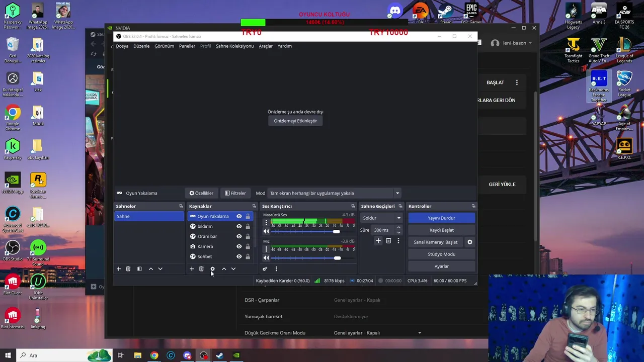Screen dimensions: 644x362
Task: Open the Yardım menu
Action: [x=285, y=46]
